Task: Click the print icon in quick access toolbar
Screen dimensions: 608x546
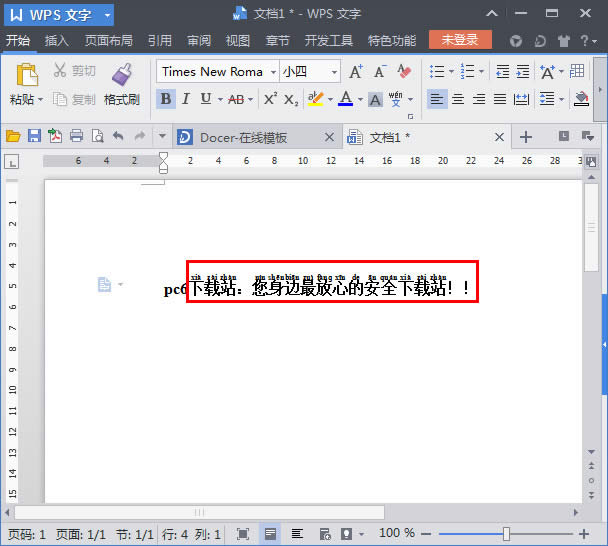Action: click(76, 136)
